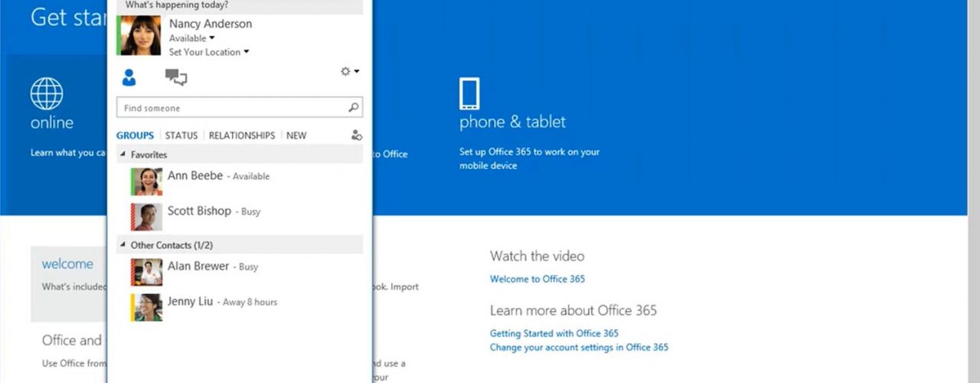The height and width of the screenshot is (383, 980).
Task: Click the welcome heading link
Action: 67,264
